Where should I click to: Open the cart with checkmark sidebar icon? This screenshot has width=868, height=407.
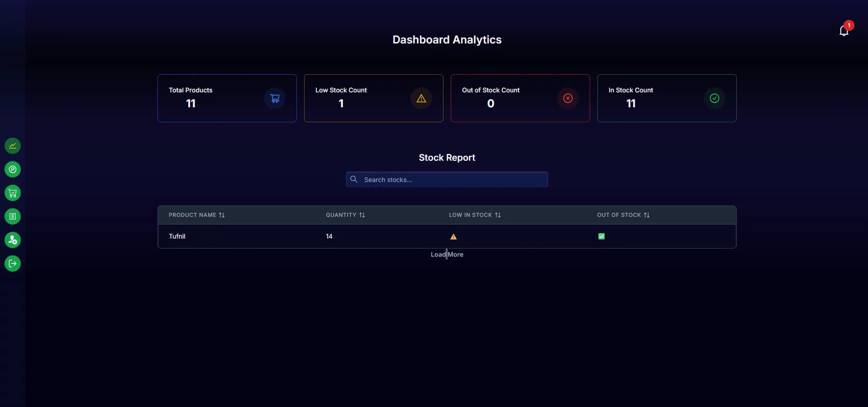pyautogui.click(x=13, y=193)
